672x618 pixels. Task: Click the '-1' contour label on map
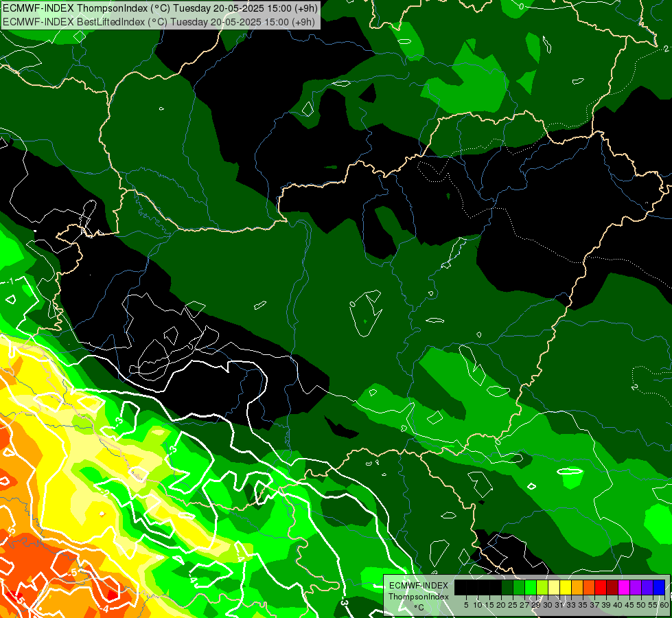11,282
